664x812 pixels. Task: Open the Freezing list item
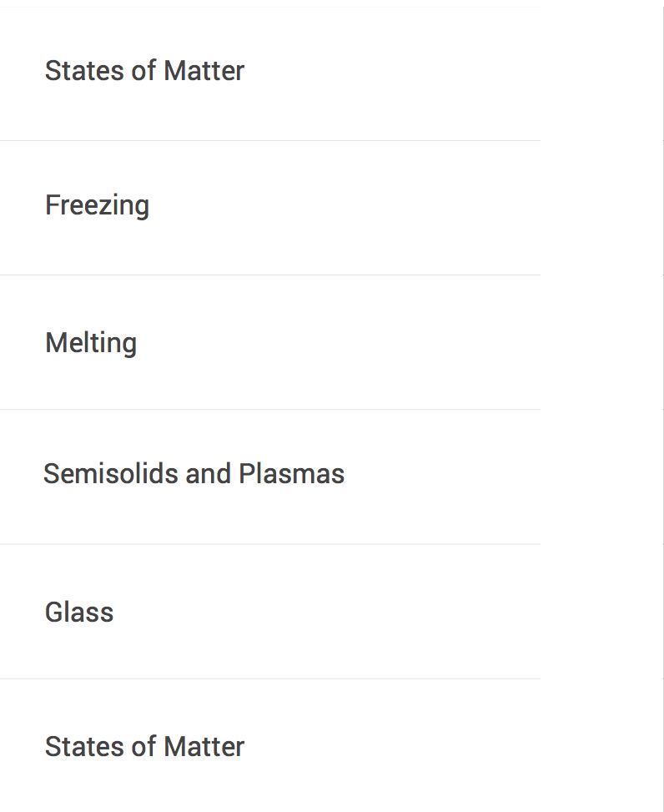(x=98, y=205)
